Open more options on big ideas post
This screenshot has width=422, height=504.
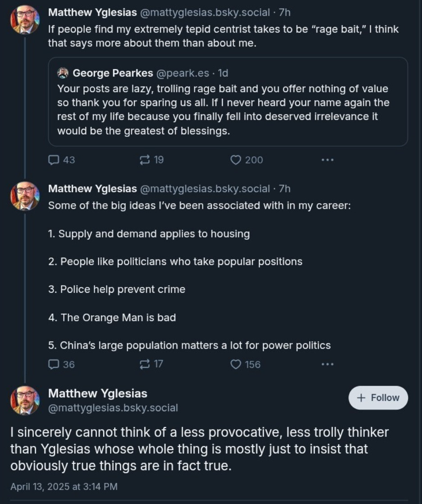point(327,364)
